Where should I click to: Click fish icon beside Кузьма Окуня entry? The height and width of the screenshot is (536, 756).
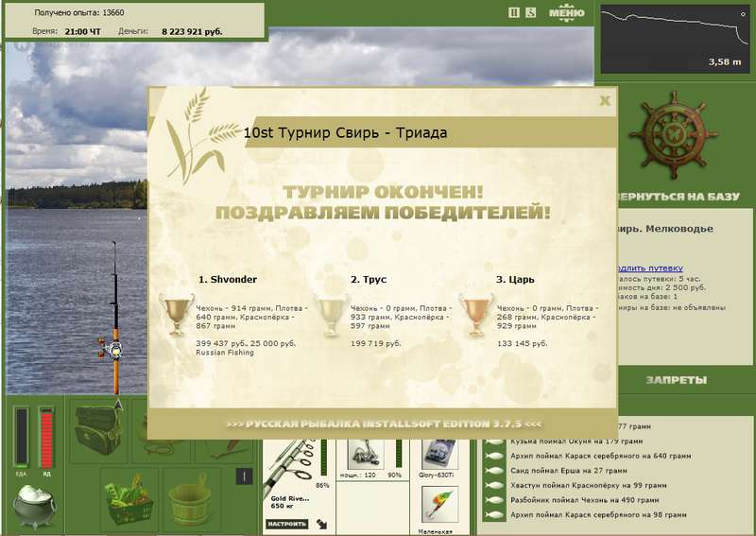point(494,441)
